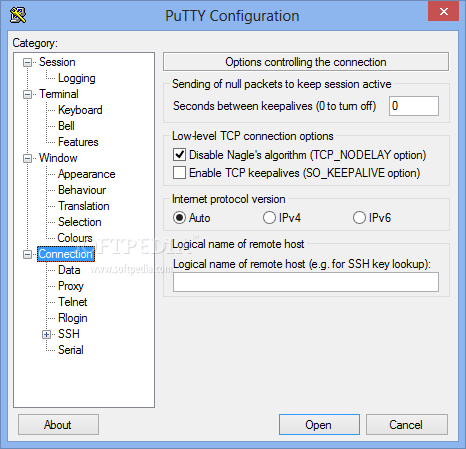Focus the seconds between keepalives field
Viewport: 466px width, 449px height.
point(414,106)
